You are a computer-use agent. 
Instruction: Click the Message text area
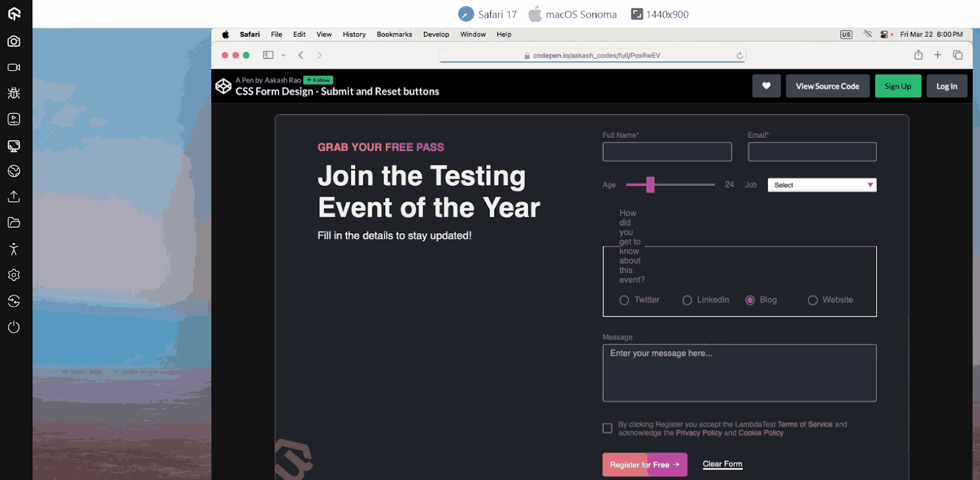click(739, 373)
